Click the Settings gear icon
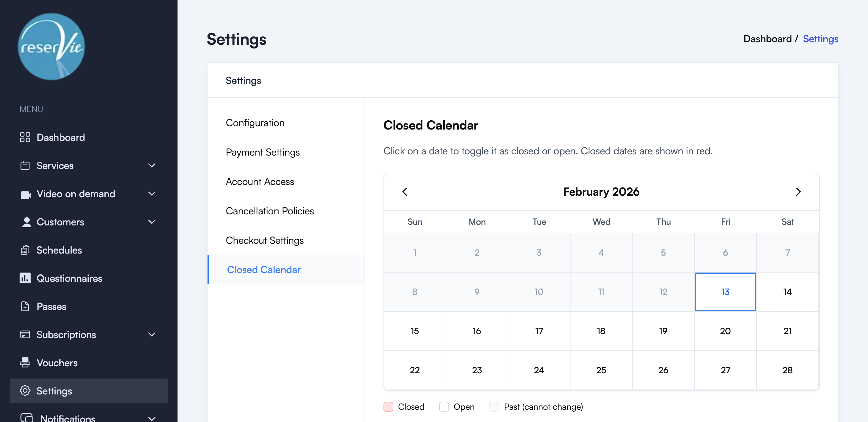Viewport: 868px width, 422px height. pyautogui.click(x=25, y=391)
